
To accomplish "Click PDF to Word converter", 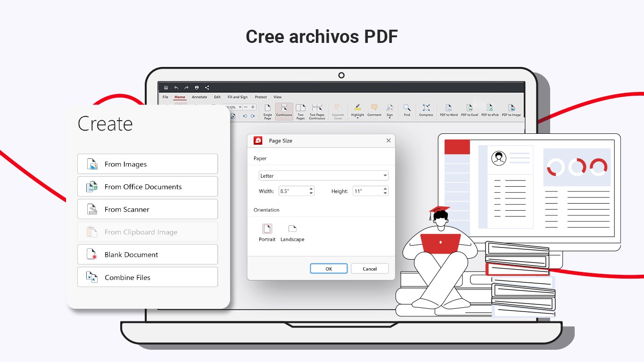I will [449, 110].
